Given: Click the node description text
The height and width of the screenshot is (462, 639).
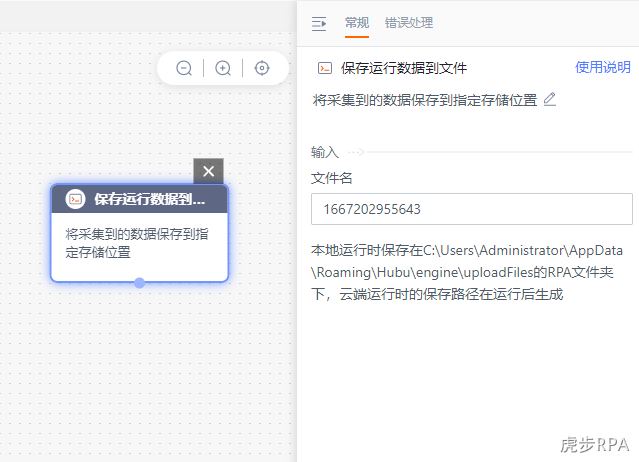Looking at the screenshot, I should coord(137,243).
